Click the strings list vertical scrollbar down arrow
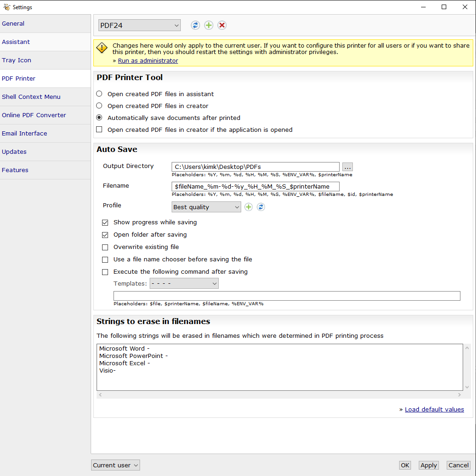The width and height of the screenshot is (476, 476). [467, 387]
